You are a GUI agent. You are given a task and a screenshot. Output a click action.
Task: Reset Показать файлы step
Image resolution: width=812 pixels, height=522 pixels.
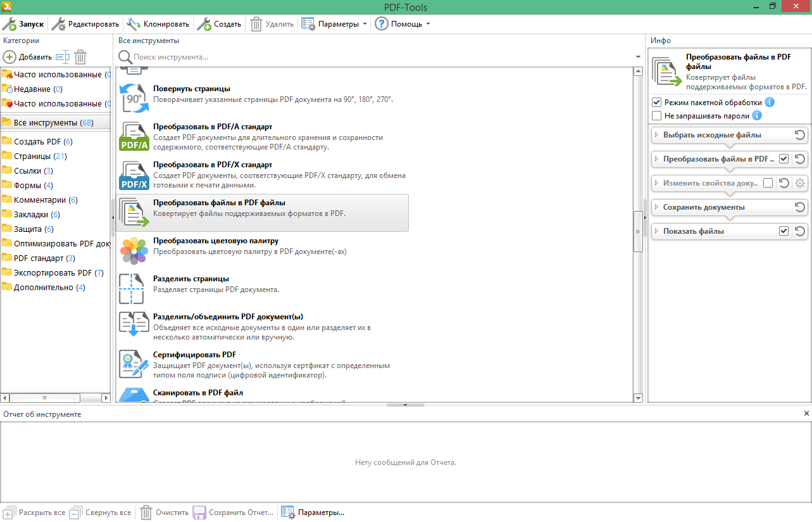tap(800, 231)
